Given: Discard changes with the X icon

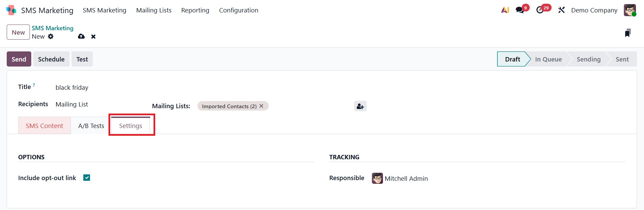Looking at the screenshot, I should (93, 36).
